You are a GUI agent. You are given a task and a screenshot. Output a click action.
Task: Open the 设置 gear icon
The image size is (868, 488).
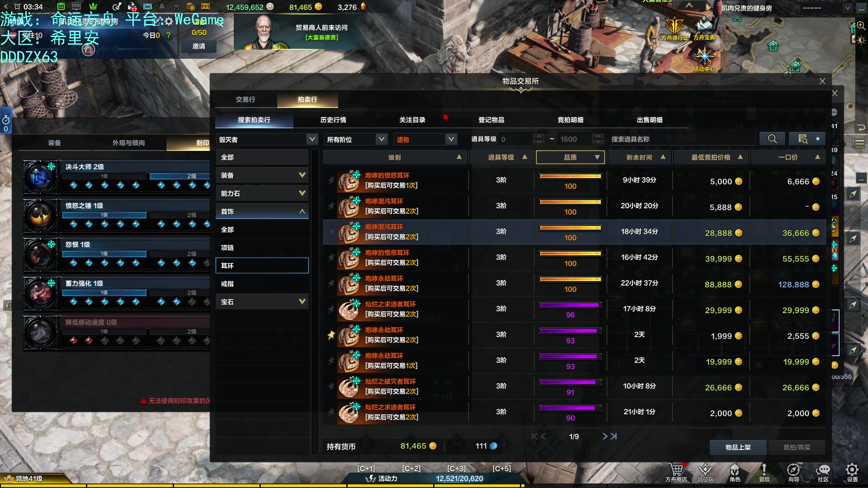pos(852,469)
